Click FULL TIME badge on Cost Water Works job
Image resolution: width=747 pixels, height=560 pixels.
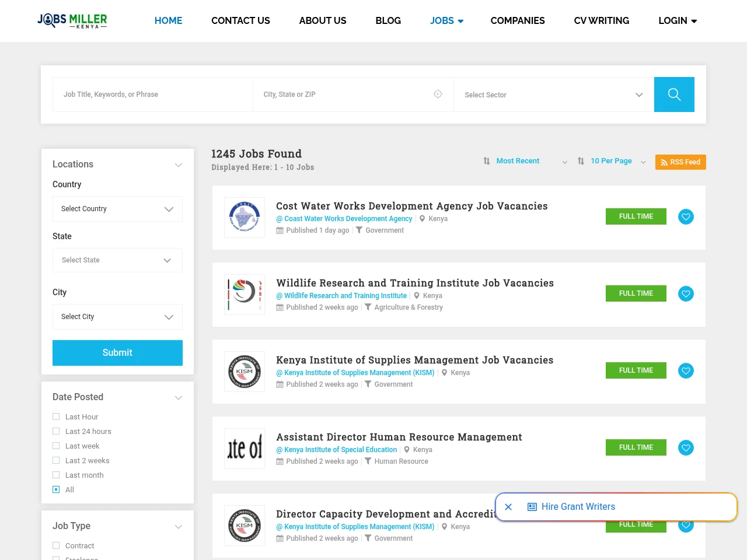(x=636, y=216)
